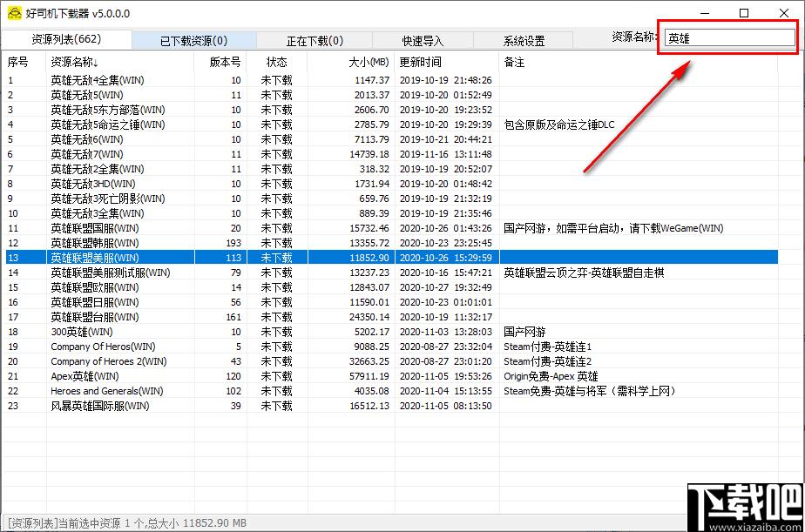
Task: Sort by 序号 column header
Action: click(x=18, y=62)
